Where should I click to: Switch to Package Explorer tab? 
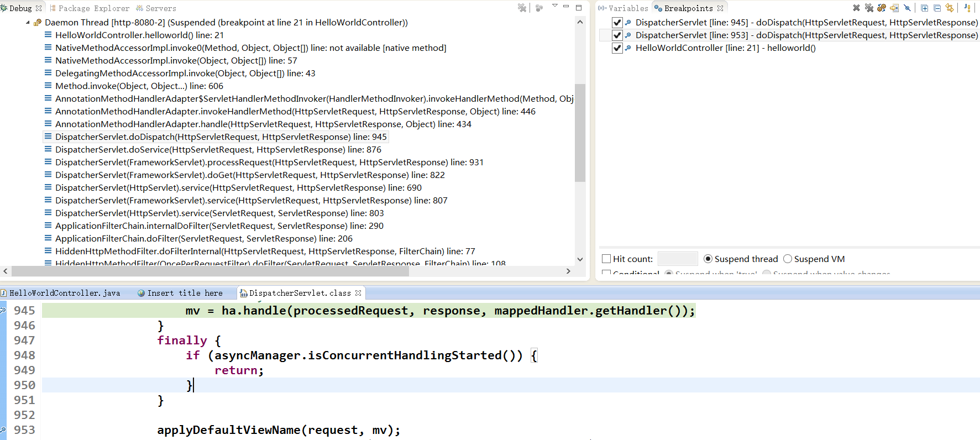tap(90, 8)
